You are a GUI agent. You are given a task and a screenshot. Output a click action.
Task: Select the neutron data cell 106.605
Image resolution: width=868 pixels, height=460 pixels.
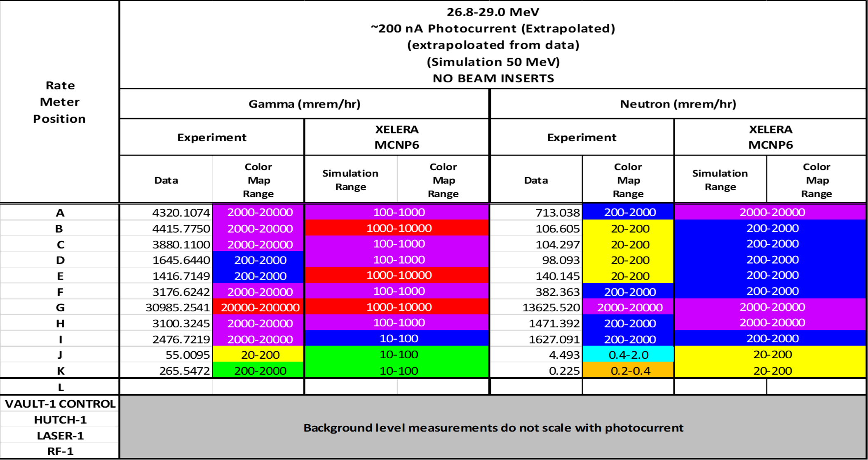coord(536,229)
